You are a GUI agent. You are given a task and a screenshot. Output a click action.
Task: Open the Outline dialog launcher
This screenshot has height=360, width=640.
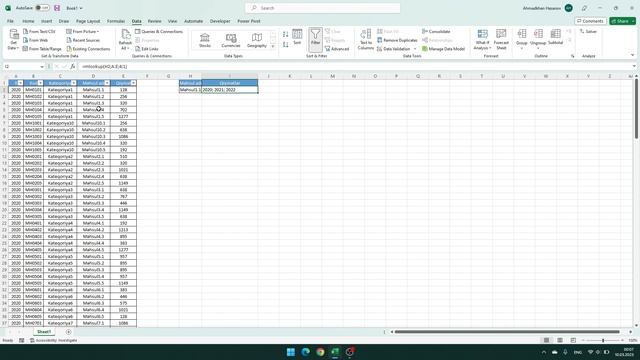[x=572, y=56]
